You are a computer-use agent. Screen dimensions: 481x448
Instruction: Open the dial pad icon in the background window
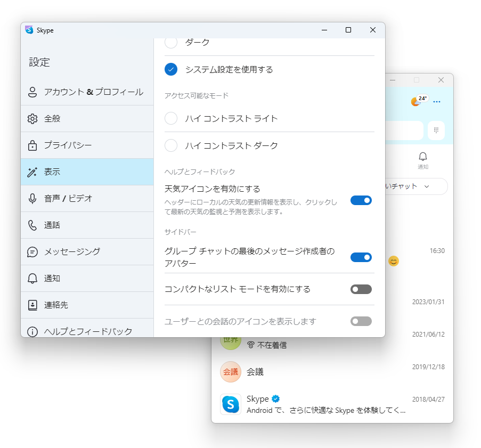tap(437, 131)
